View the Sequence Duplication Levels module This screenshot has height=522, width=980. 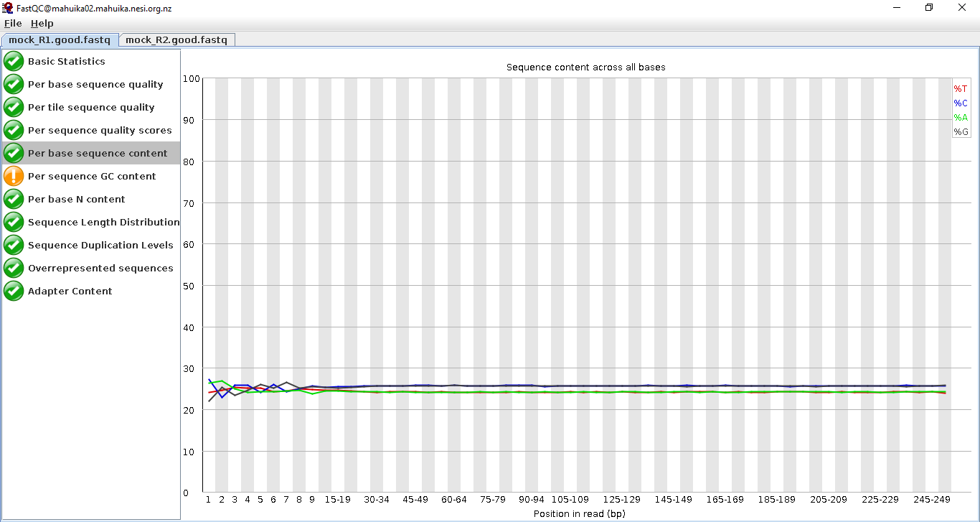[x=100, y=245]
